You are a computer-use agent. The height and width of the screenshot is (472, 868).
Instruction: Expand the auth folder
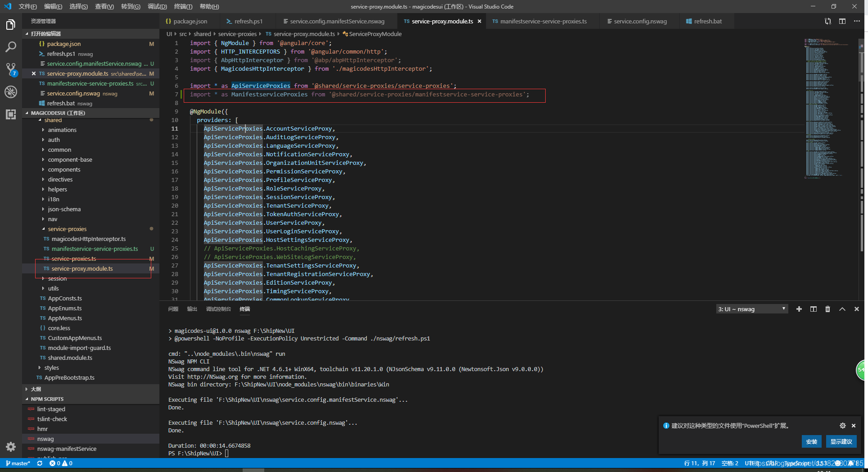54,140
